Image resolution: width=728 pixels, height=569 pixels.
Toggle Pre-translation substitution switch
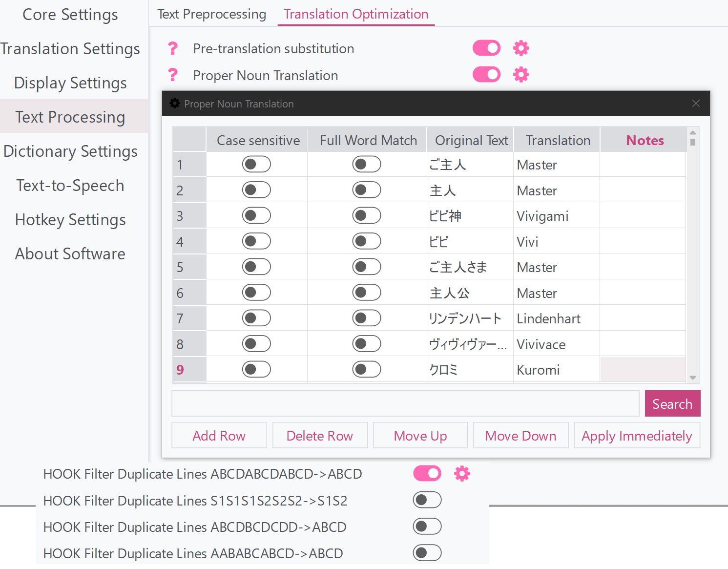[486, 48]
